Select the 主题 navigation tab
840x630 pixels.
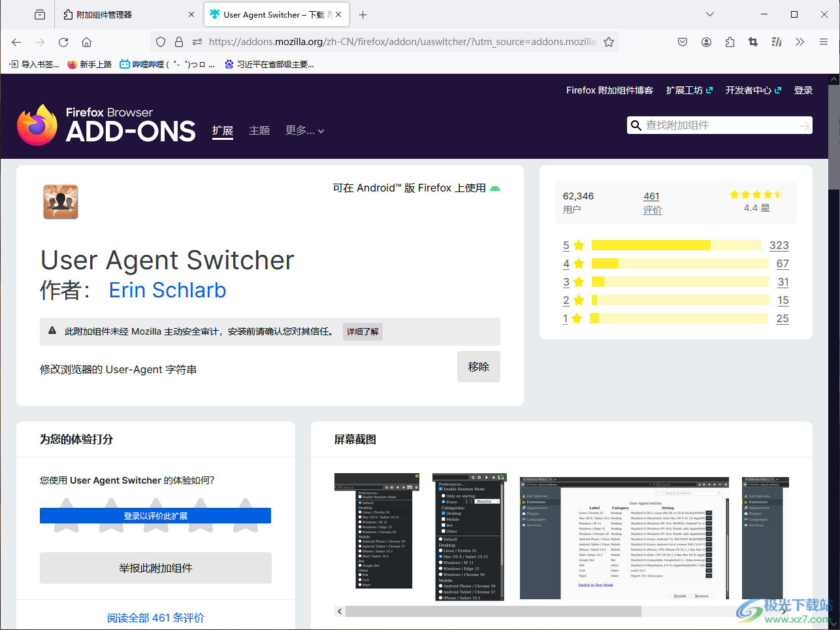pyautogui.click(x=259, y=131)
